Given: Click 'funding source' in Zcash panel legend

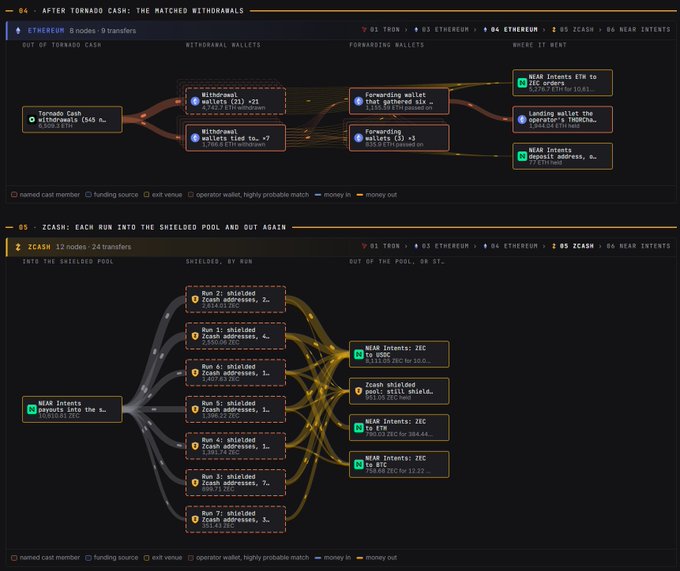Looking at the screenshot, I should point(112,558).
